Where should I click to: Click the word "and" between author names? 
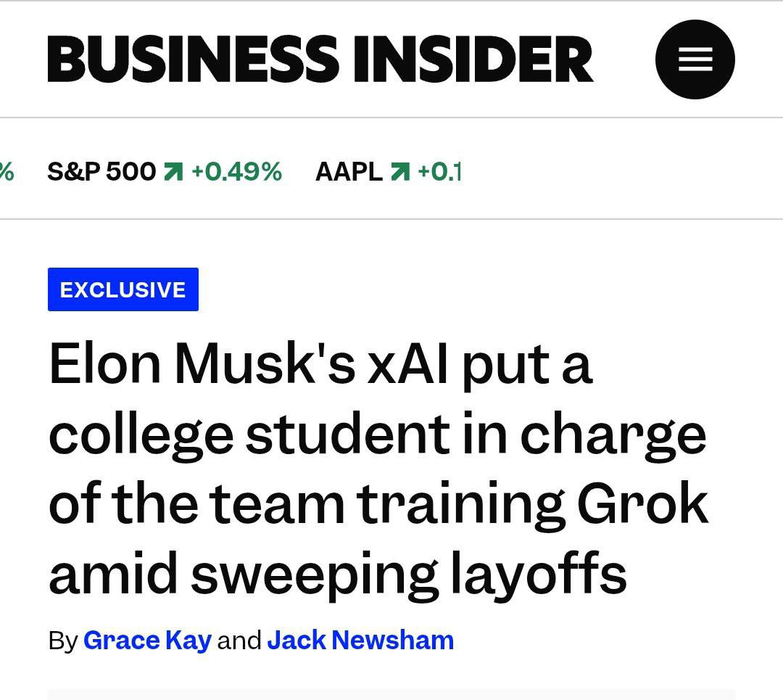[x=239, y=641]
